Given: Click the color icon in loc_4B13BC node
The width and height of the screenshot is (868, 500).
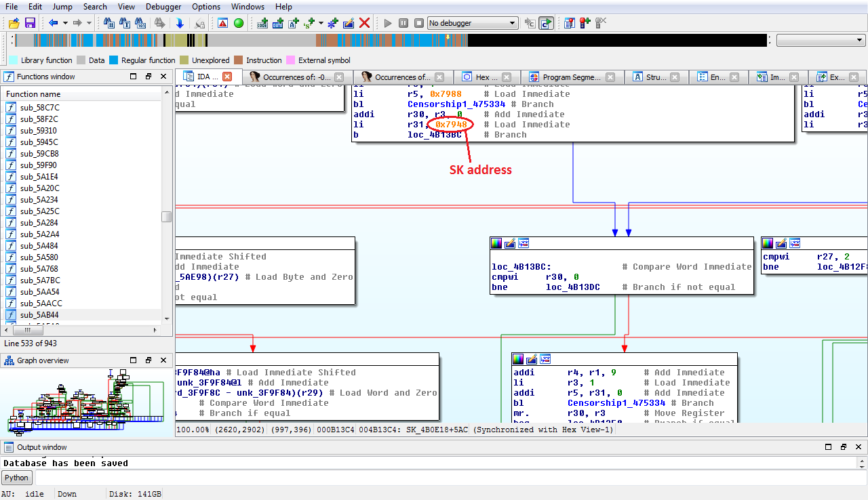Looking at the screenshot, I should [498, 243].
